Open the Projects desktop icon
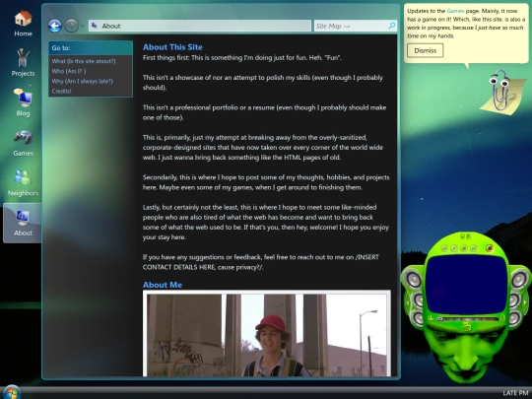This screenshot has height=399, width=532. [x=23, y=63]
